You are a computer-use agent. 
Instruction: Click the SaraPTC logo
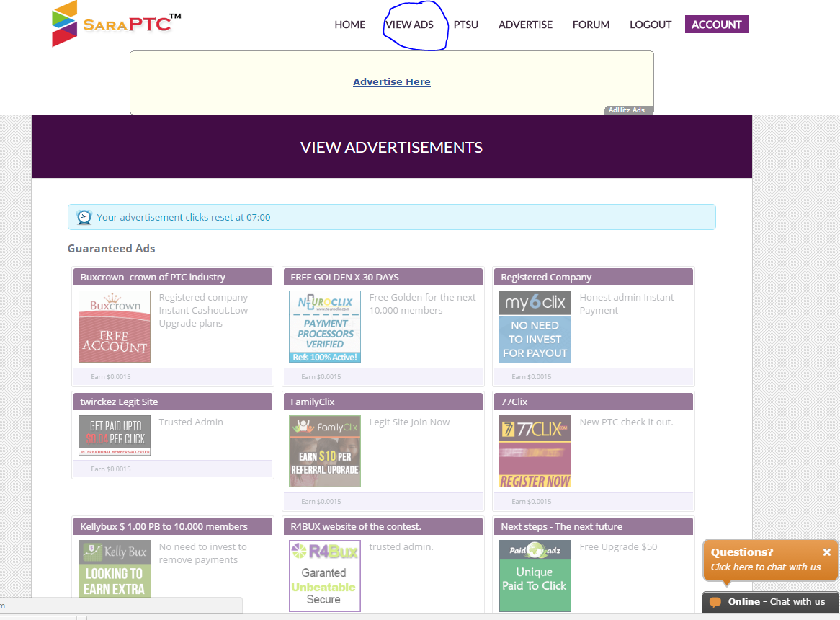tap(116, 24)
